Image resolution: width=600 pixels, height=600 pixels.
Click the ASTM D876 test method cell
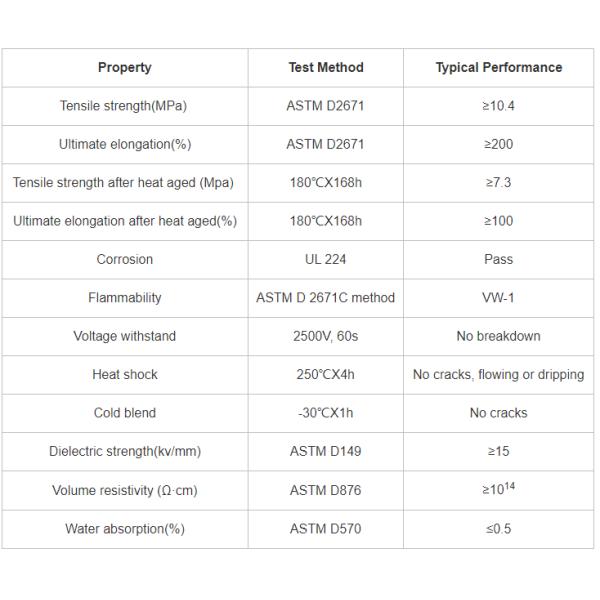tap(325, 490)
